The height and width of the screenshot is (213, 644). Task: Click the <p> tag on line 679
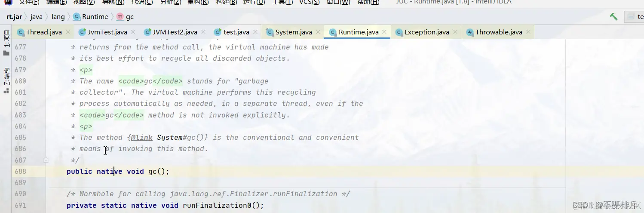tap(86, 70)
